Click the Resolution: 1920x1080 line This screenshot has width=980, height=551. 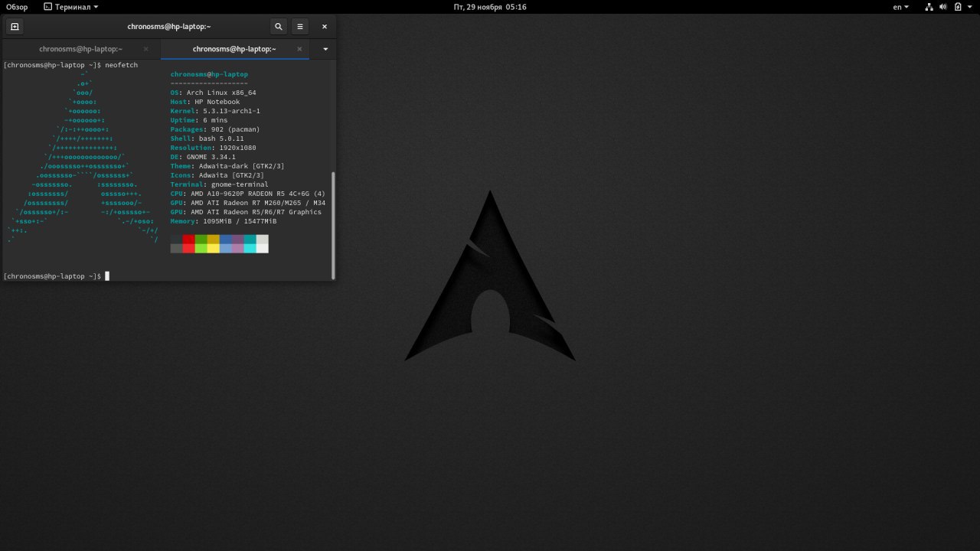point(214,148)
